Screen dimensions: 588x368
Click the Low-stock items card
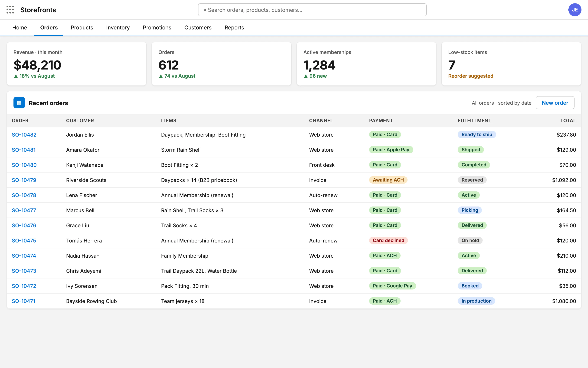point(511,64)
